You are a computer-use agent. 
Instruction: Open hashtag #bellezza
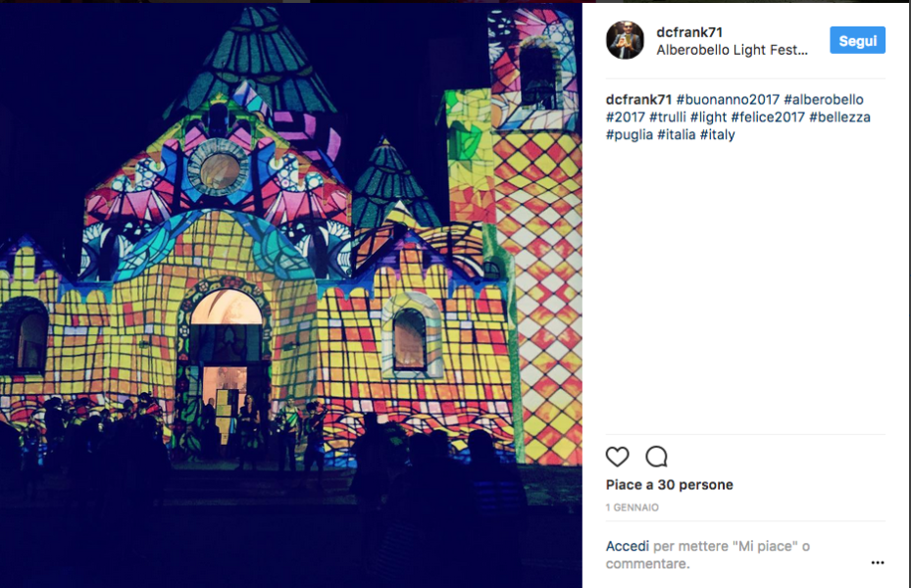[x=839, y=117]
